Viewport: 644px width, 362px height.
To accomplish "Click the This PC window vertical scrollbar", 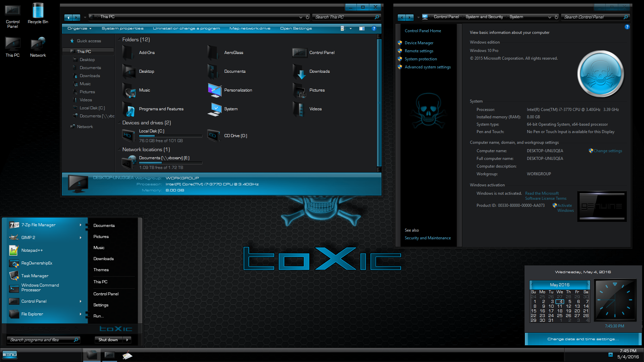I will [379, 102].
